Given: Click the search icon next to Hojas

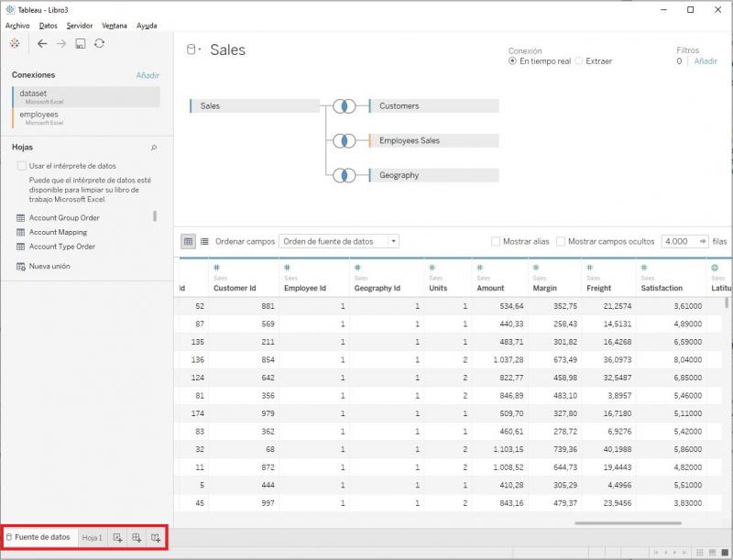Looking at the screenshot, I should click(153, 148).
